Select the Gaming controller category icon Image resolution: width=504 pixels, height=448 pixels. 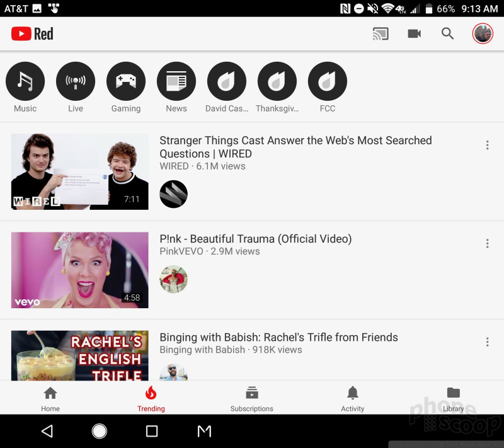(x=126, y=81)
